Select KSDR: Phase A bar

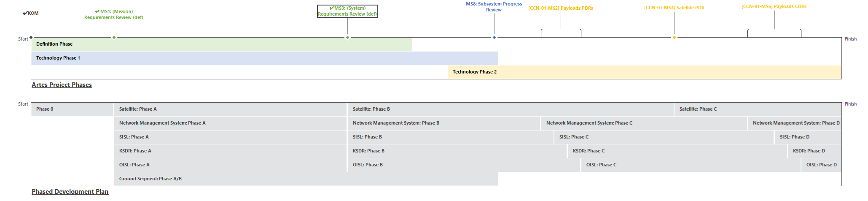coord(230,151)
